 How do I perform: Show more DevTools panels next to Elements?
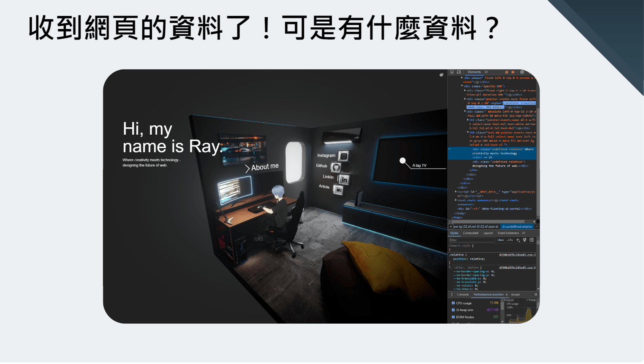click(x=486, y=72)
